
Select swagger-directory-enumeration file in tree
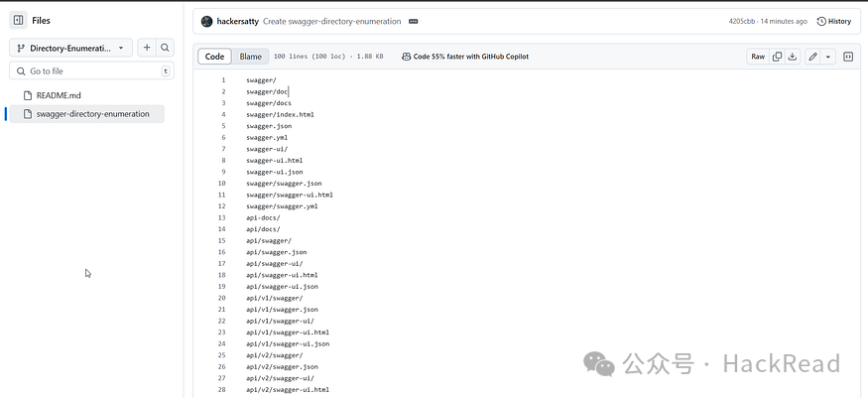[x=86, y=114]
